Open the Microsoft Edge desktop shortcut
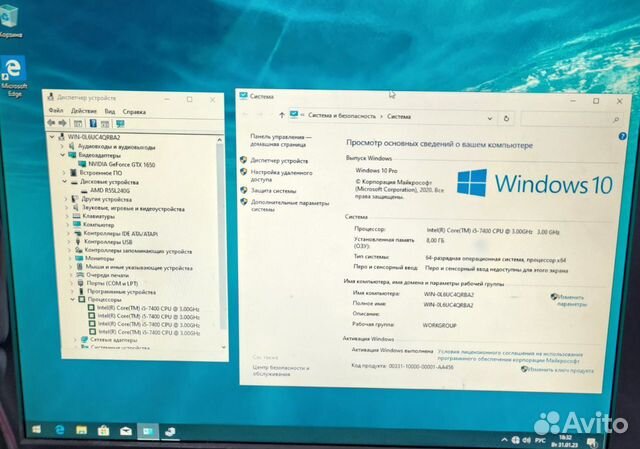 tap(13, 77)
